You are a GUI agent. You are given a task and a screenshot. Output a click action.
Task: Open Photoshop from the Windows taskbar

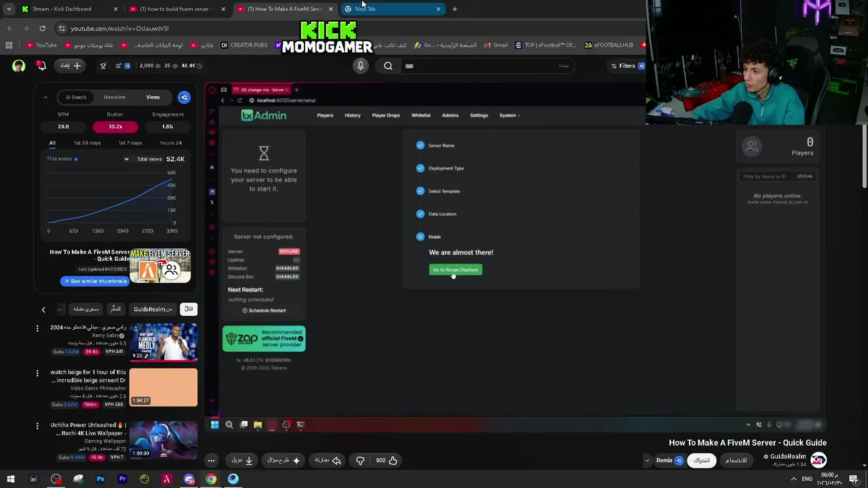point(100,479)
